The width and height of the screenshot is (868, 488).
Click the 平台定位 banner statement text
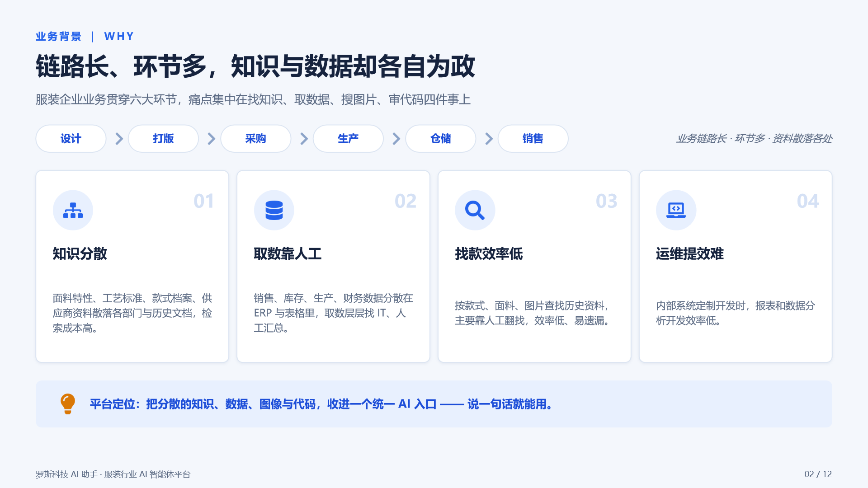321,404
